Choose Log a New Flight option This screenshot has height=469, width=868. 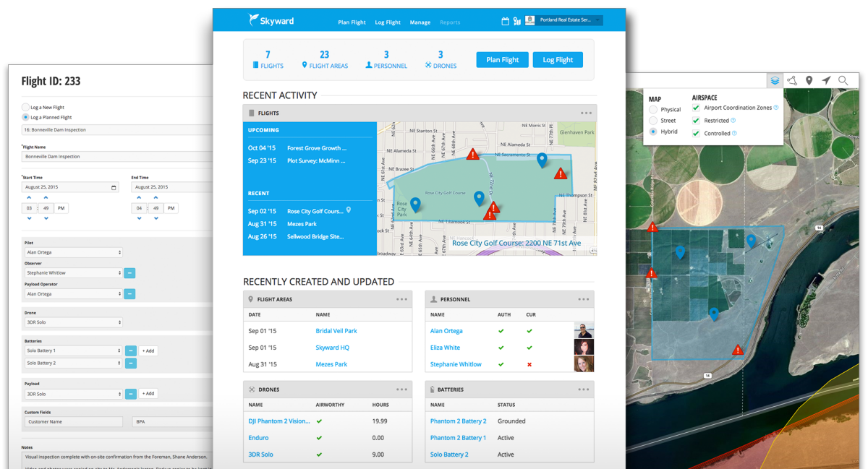tap(26, 107)
